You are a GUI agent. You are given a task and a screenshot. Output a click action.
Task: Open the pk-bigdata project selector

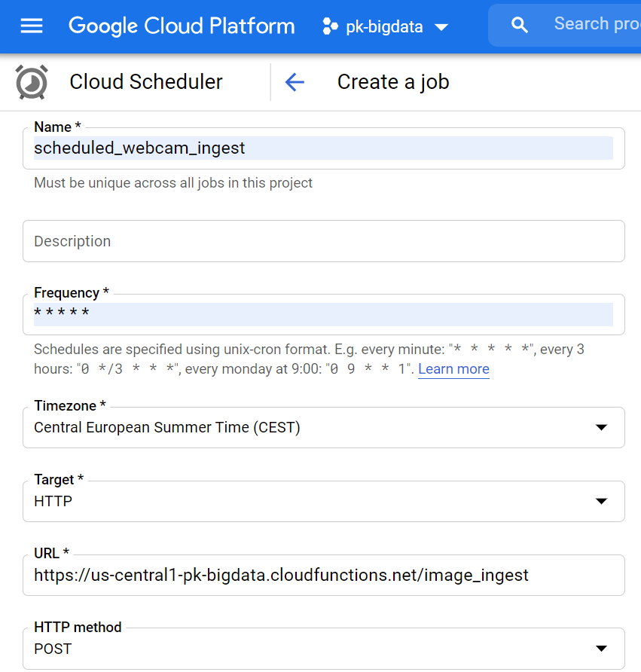pyautogui.click(x=385, y=26)
